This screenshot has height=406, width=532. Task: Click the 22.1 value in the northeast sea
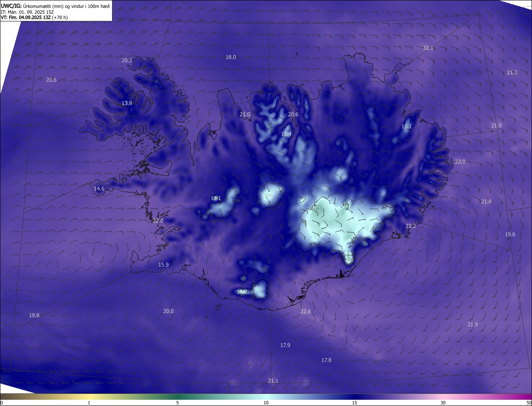[428, 48]
